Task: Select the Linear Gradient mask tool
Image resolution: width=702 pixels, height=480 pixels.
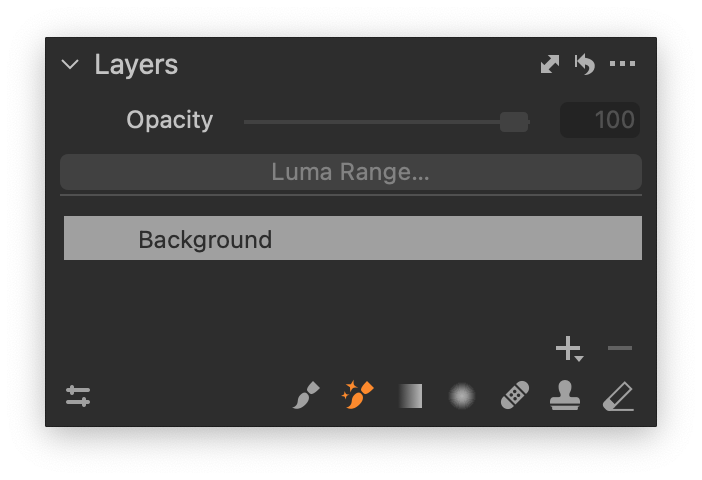Action: (x=411, y=396)
